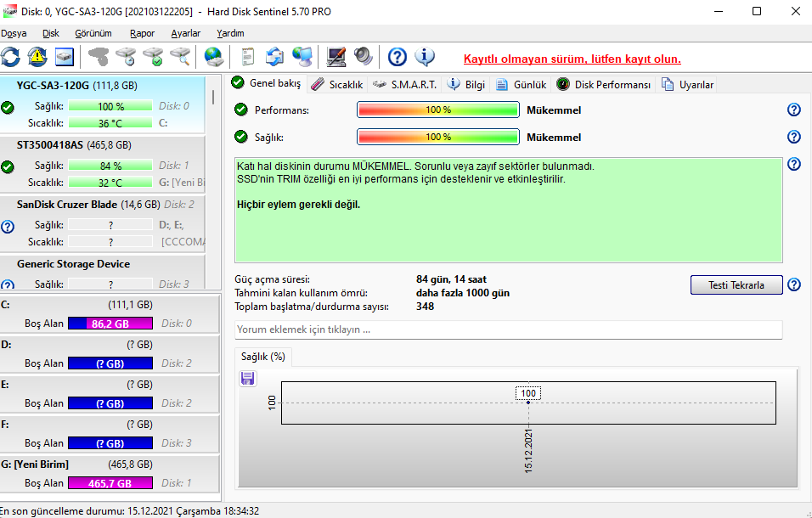Click the disk with magnifying glass icon
This screenshot has height=518, width=812.
180,56
